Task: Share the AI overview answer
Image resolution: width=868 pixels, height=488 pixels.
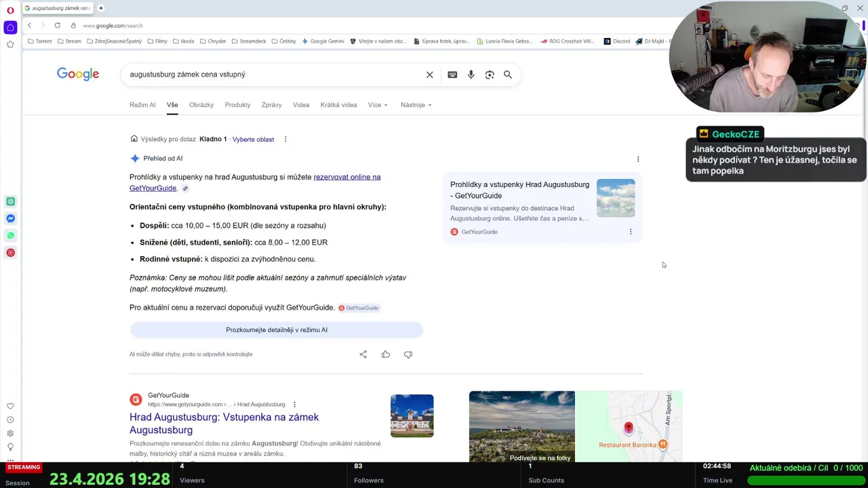Action: [x=363, y=354]
